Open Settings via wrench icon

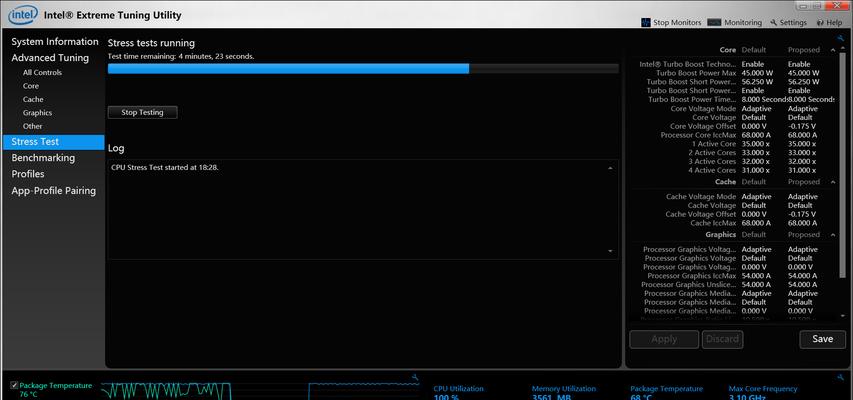[774, 23]
